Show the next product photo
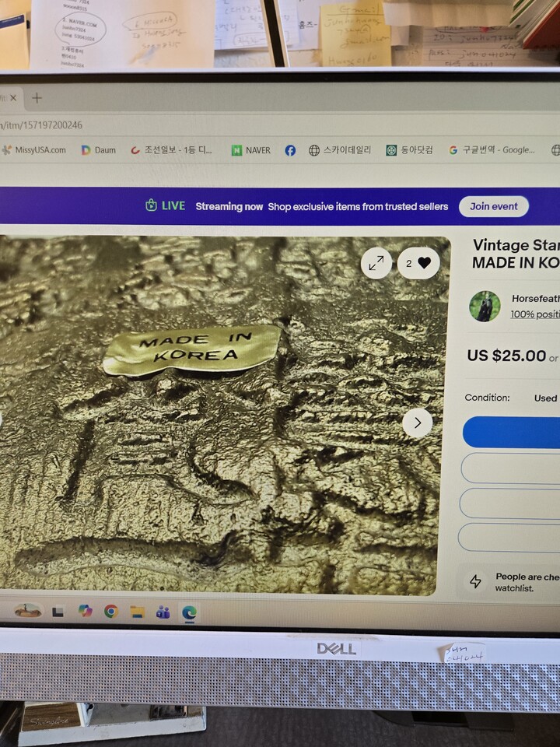Image resolution: width=560 pixels, height=747 pixels. pyautogui.click(x=417, y=423)
